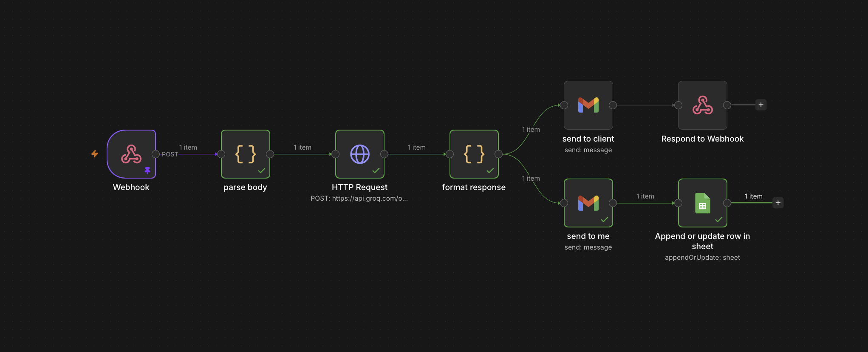Click the green checkmark on HTTP Request
Image resolution: width=868 pixels, height=352 pixels.
[x=376, y=170]
